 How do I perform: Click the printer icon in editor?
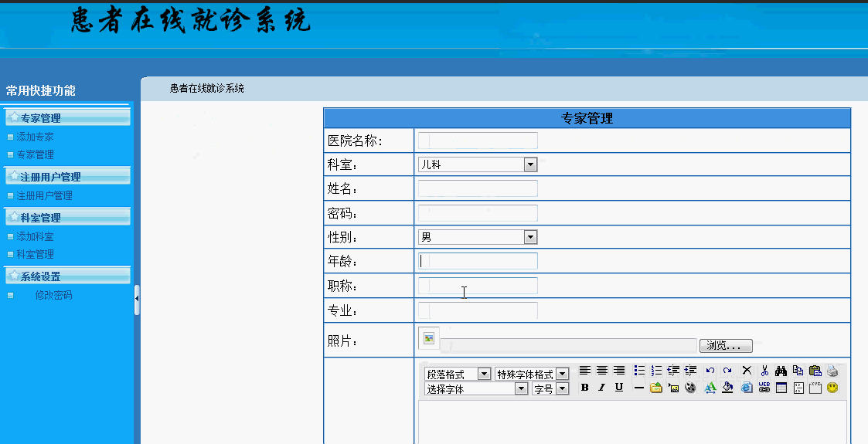[832, 371]
